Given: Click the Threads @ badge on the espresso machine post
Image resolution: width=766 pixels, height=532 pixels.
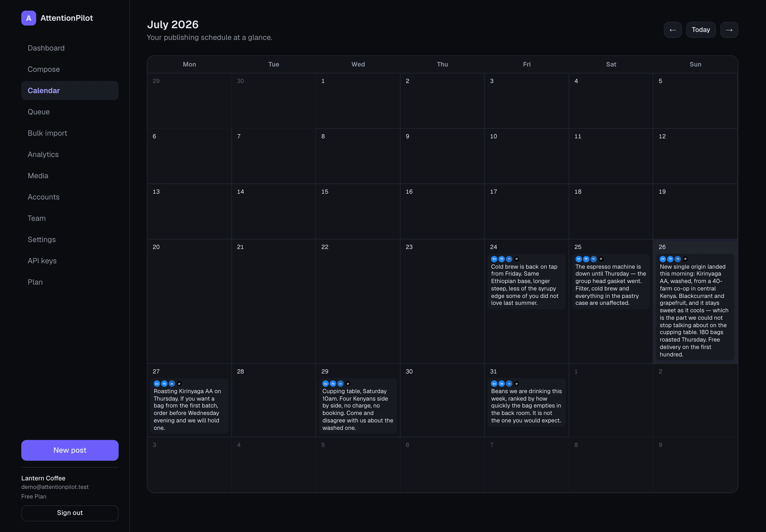Looking at the screenshot, I should pos(601,259).
